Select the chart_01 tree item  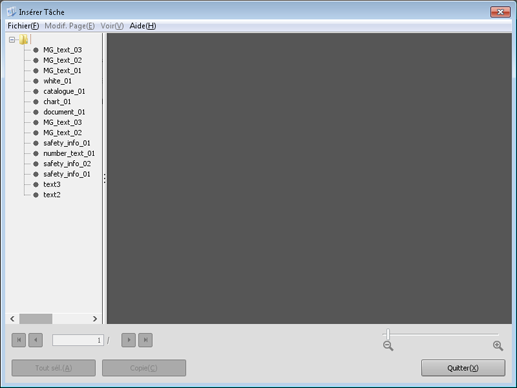(57, 102)
